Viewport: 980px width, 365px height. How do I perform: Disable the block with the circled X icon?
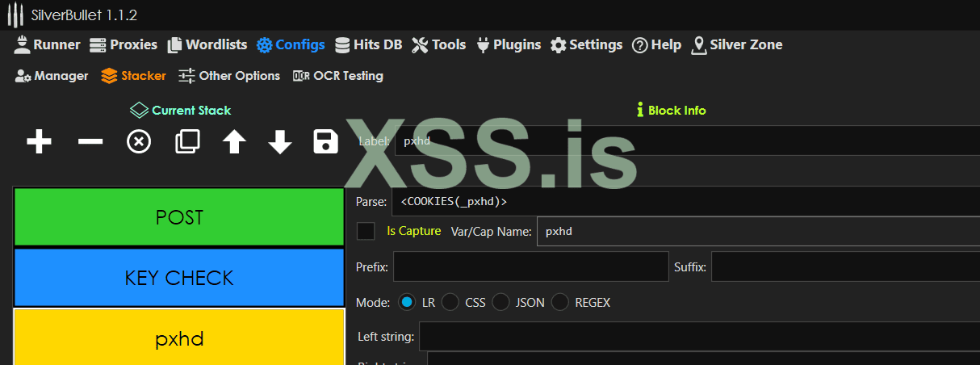(139, 142)
